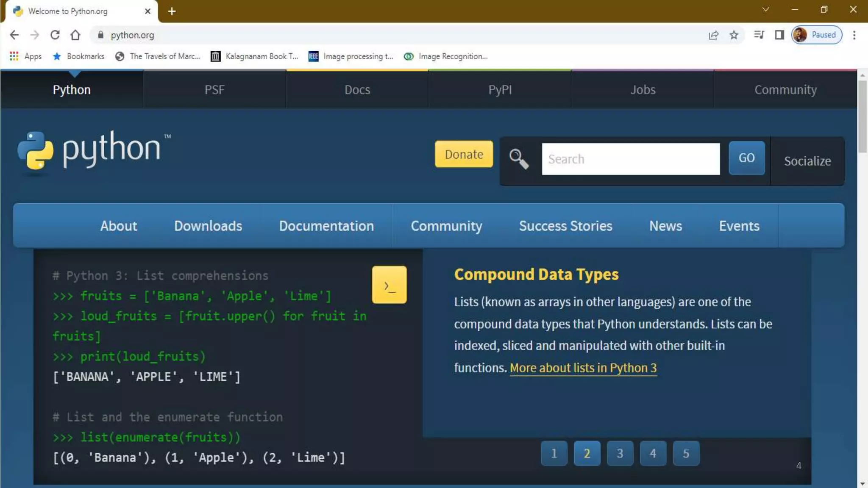Screen dimensions: 868x488
Task: Launch the interactive shell button
Action: pyautogui.click(x=389, y=285)
